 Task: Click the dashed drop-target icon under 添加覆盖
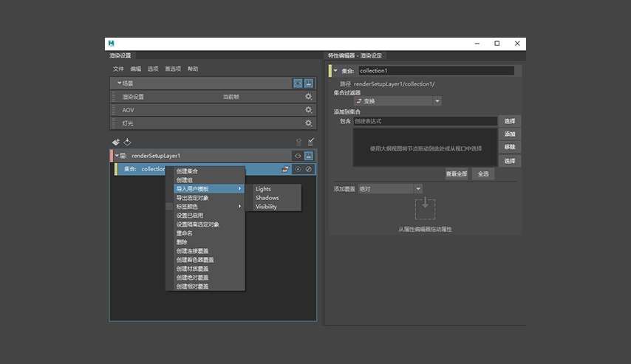(425, 209)
